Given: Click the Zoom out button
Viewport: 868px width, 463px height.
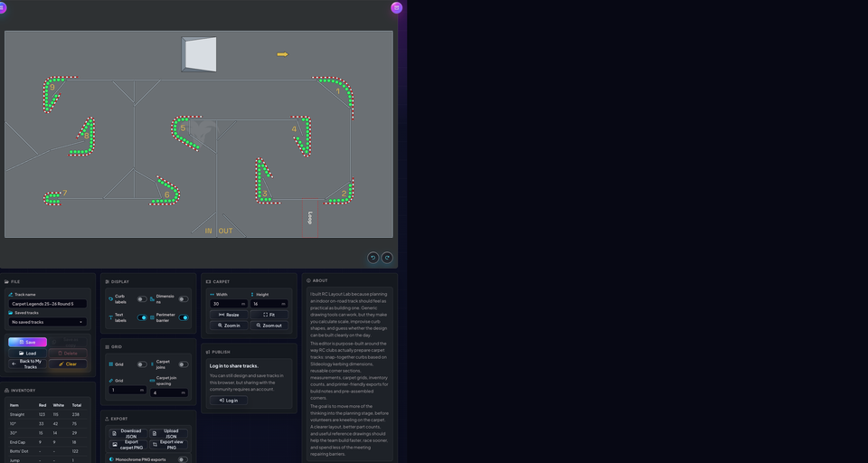Looking at the screenshot, I should (269, 326).
